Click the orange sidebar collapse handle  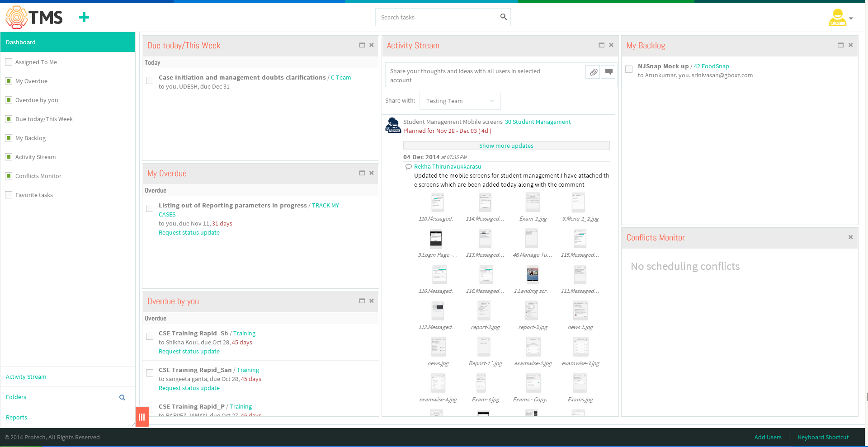(x=142, y=417)
